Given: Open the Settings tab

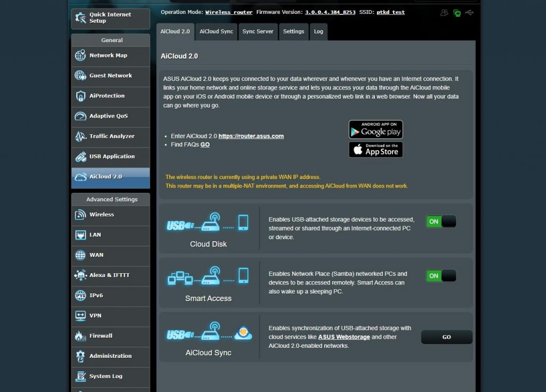Looking at the screenshot, I should click(x=294, y=31).
